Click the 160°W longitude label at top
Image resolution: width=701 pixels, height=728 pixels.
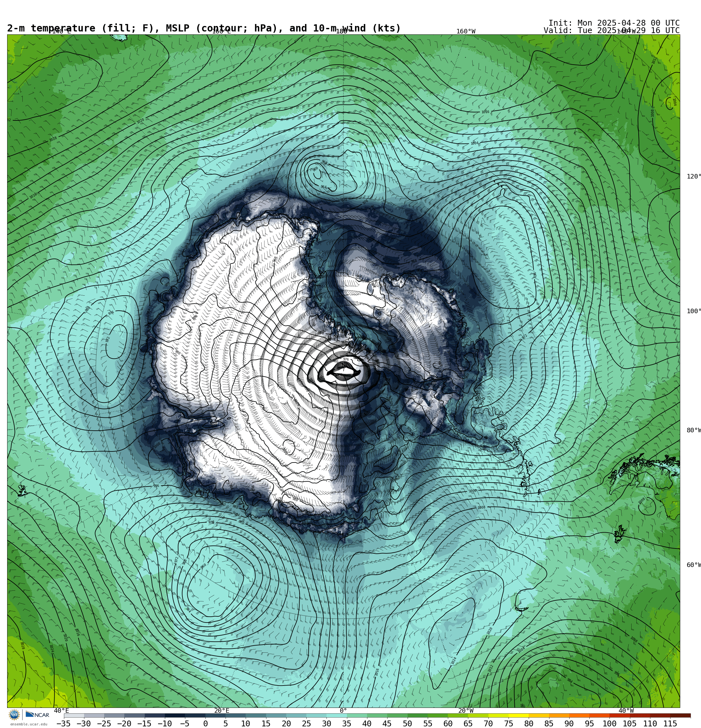(466, 31)
